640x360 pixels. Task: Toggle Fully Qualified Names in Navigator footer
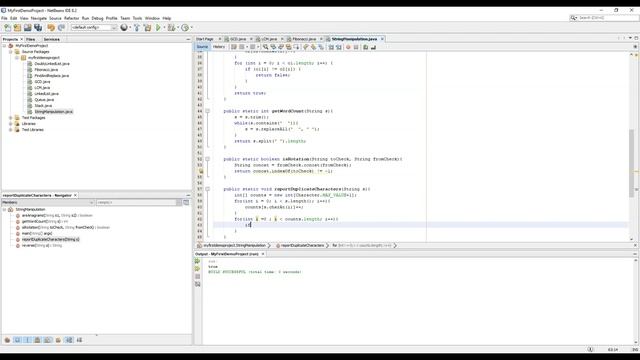(58, 340)
